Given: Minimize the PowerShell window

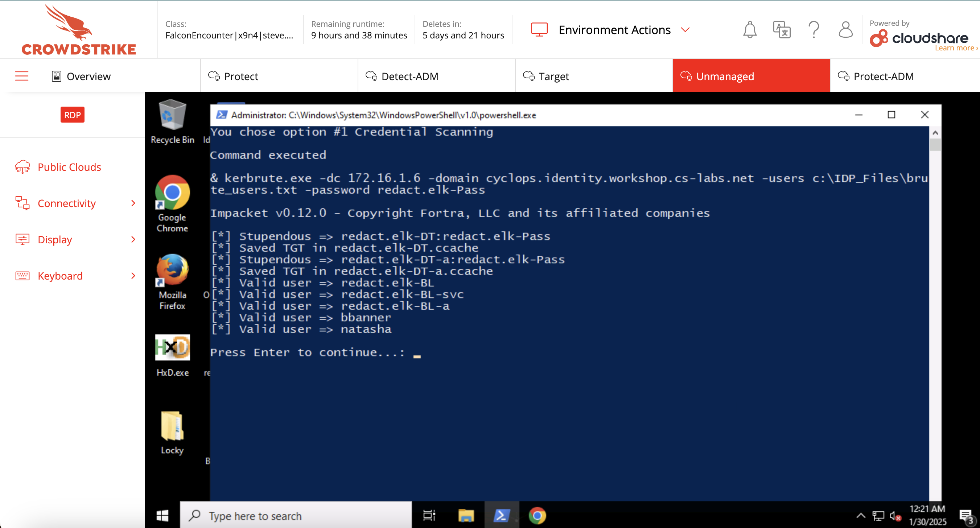Looking at the screenshot, I should (x=858, y=115).
